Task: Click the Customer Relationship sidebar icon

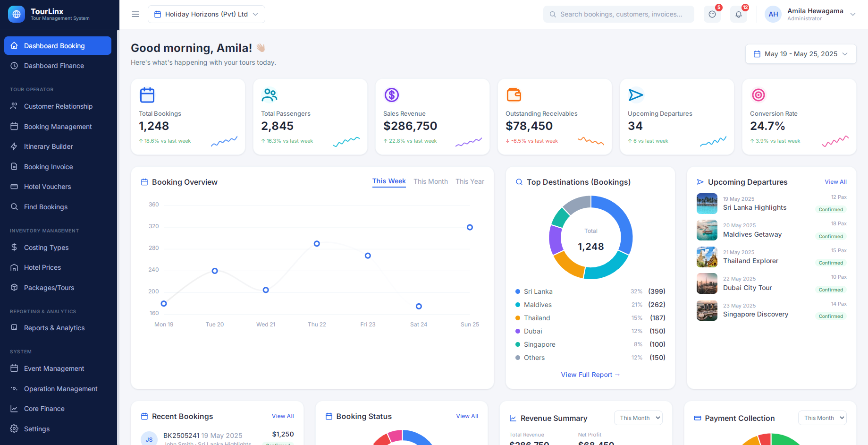Action: [14, 106]
